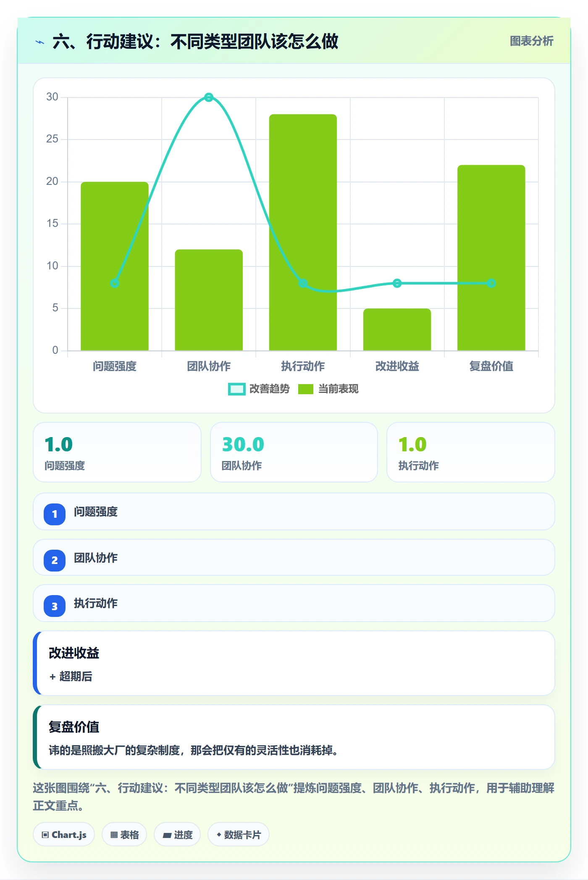Click the 进度 tag chip
The image size is (588, 880).
click(x=177, y=835)
